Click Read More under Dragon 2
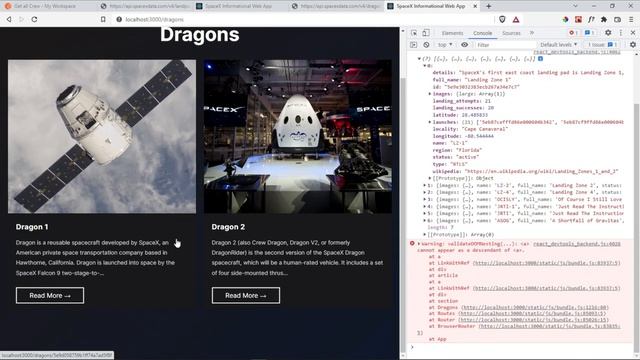The image size is (640, 360). click(x=246, y=296)
